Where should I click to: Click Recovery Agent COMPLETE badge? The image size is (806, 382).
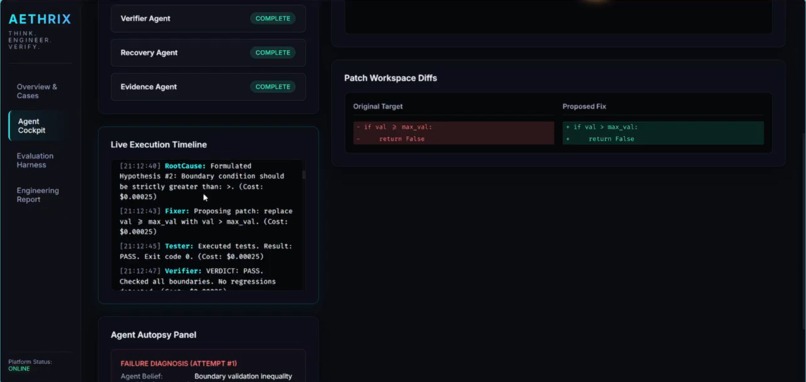pyautogui.click(x=273, y=52)
